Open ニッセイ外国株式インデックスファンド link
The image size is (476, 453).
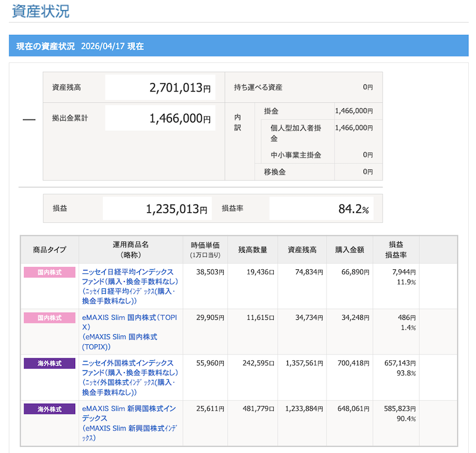click(130, 378)
